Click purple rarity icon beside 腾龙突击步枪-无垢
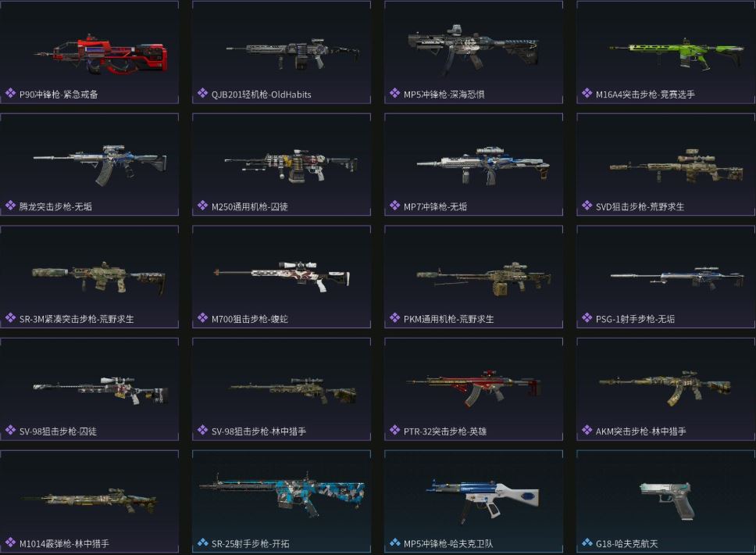756x555 pixels. (11, 206)
